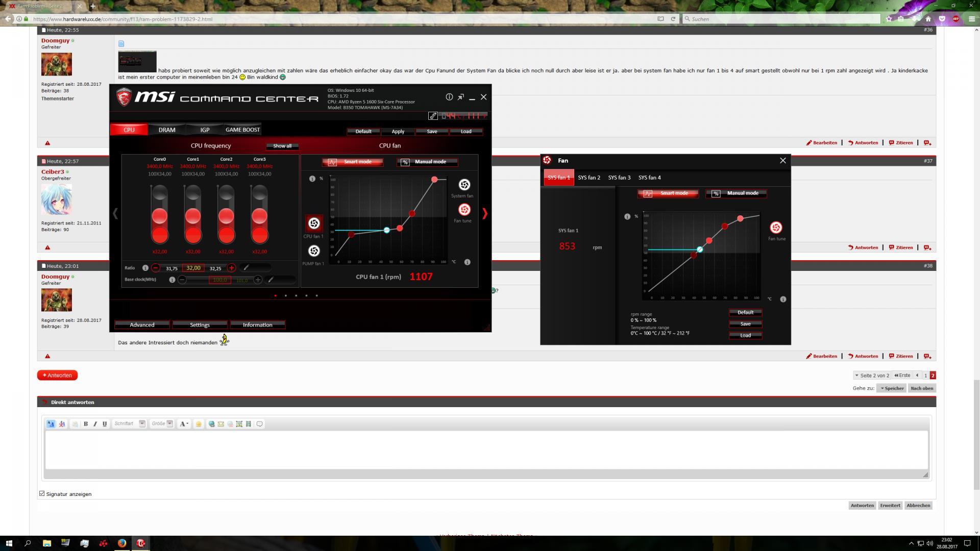Click the Ratio info icon
The height and width of the screenshot is (551, 980).
point(145,268)
